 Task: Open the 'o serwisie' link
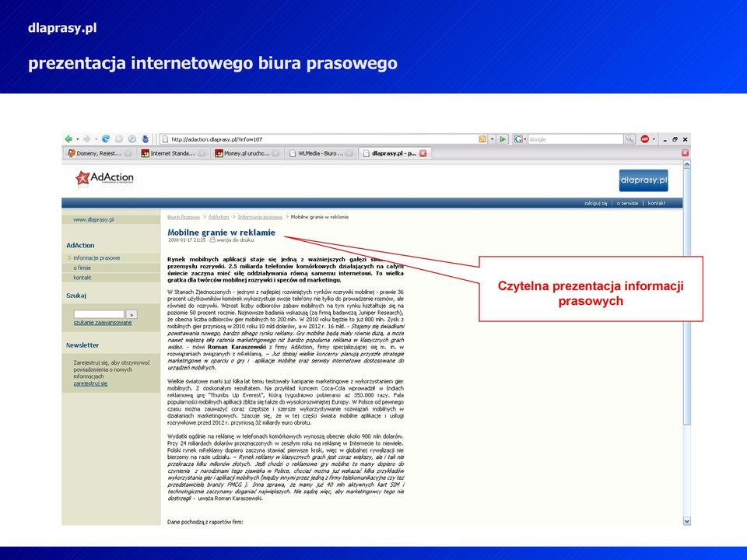click(627, 203)
